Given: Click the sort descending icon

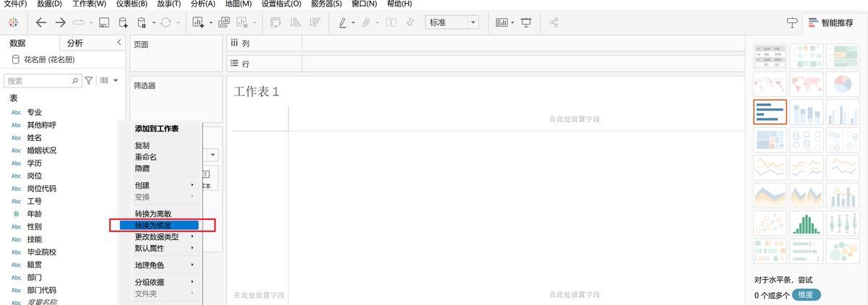Looking at the screenshot, I should click(315, 22).
